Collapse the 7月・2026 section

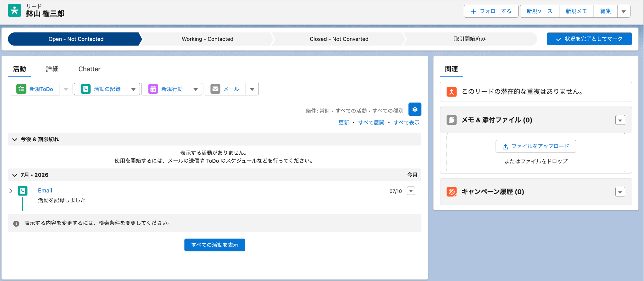[14, 175]
